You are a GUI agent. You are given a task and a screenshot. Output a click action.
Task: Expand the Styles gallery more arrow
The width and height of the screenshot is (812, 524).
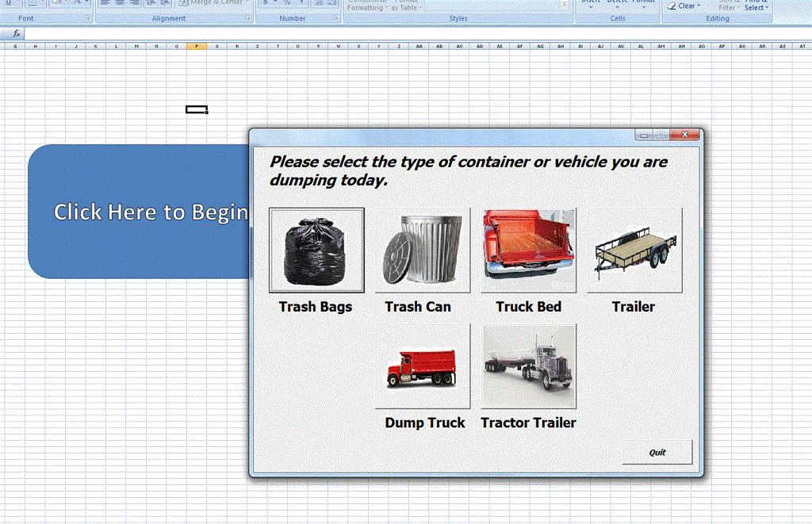(565, 6)
